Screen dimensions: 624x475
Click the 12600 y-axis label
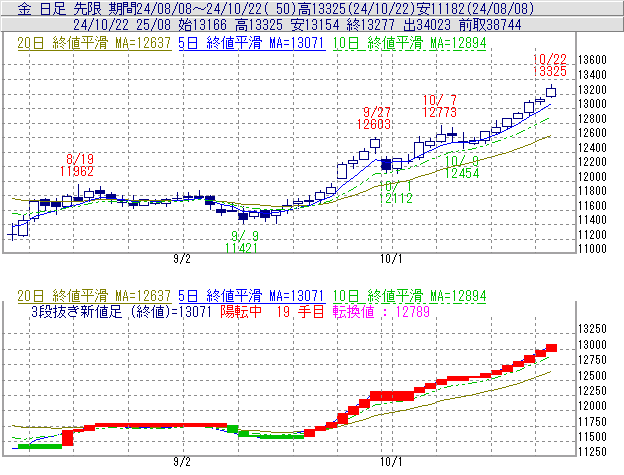pos(592,133)
